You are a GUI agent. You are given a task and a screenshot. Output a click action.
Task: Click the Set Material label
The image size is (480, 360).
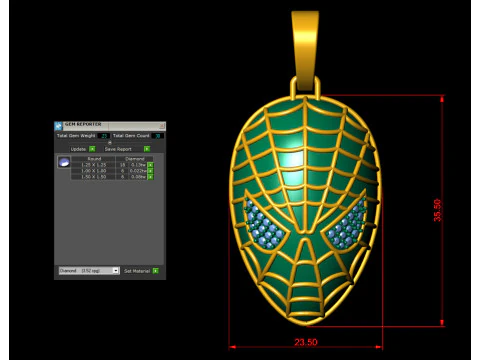[x=137, y=271]
